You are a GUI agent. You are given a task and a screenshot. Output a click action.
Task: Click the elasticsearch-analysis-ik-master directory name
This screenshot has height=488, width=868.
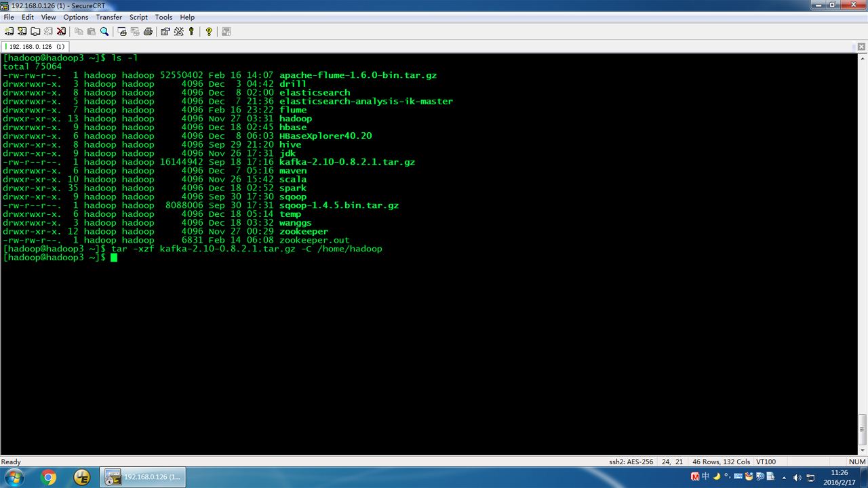tap(366, 101)
